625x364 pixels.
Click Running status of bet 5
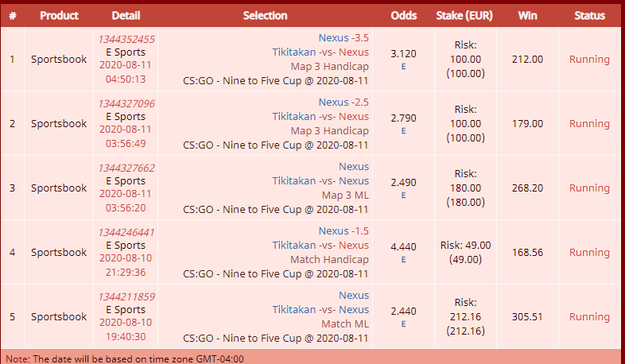(x=589, y=317)
